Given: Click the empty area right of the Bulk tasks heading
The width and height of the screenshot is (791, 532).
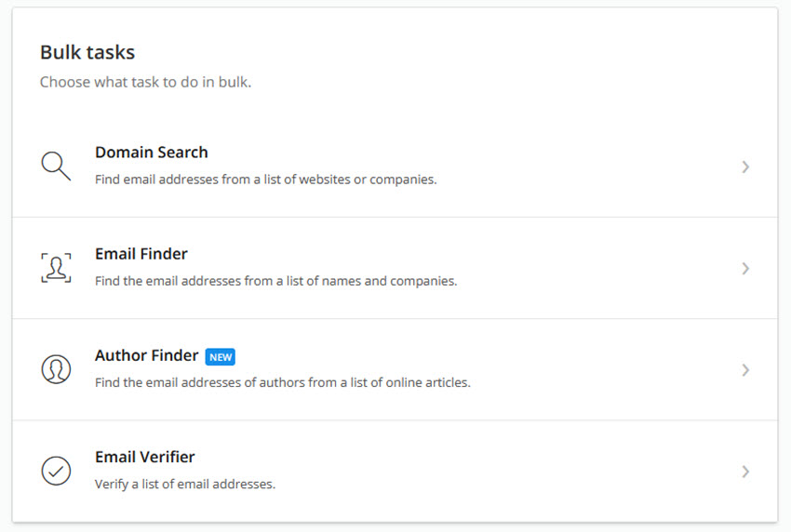Looking at the screenshot, I should pyautogui.click(x=465, y=52).
